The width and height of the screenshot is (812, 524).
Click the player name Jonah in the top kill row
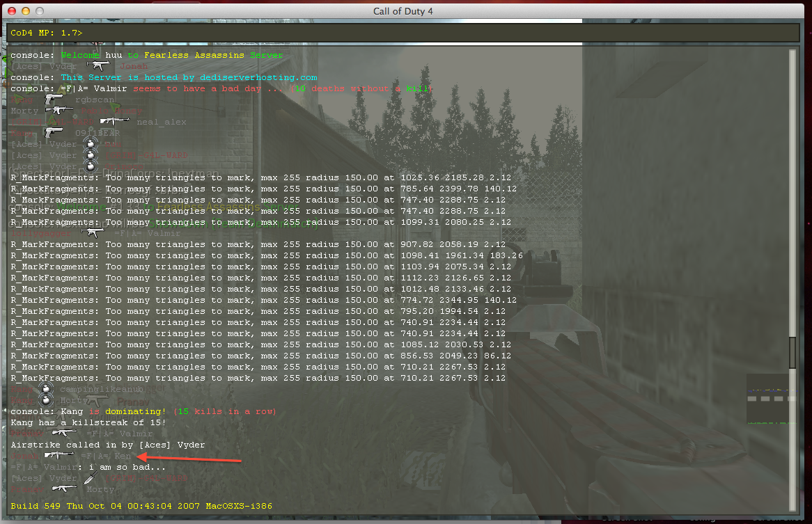point(134,66)
